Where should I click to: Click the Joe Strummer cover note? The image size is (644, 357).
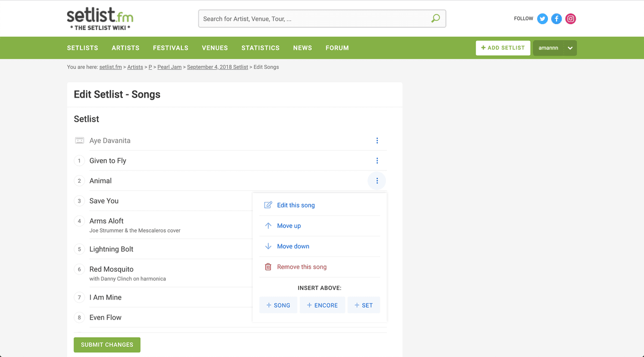[135, 230]
